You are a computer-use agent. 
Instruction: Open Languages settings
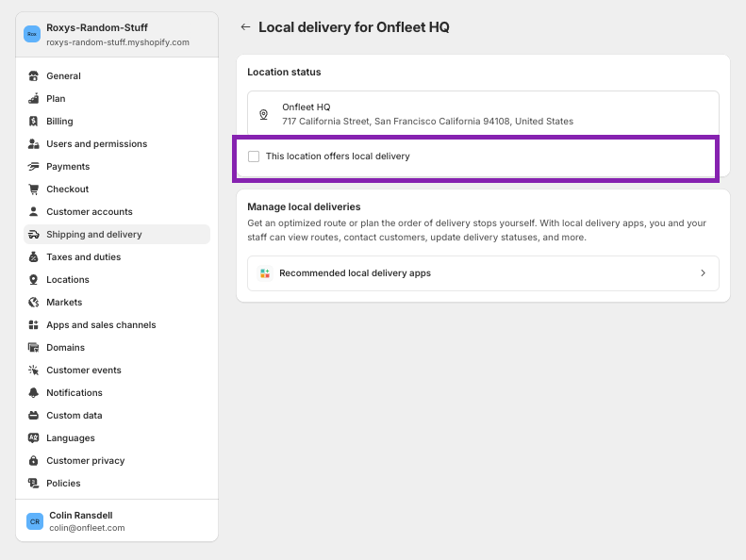point(117,437)
